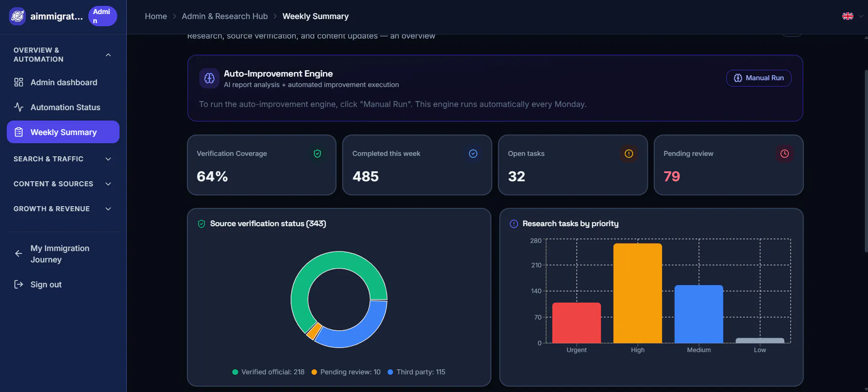This screenshot has height=392, width=868.
Task: Click the Admin role badge
Action: coord(102,16)
